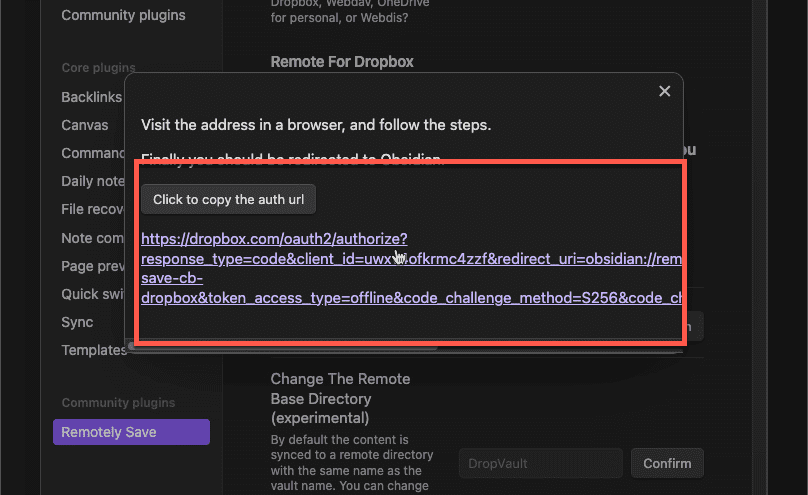Click button partially hidden behind dialog's right edge
Screen dimensions: 808x495
(x=694, y=326)
